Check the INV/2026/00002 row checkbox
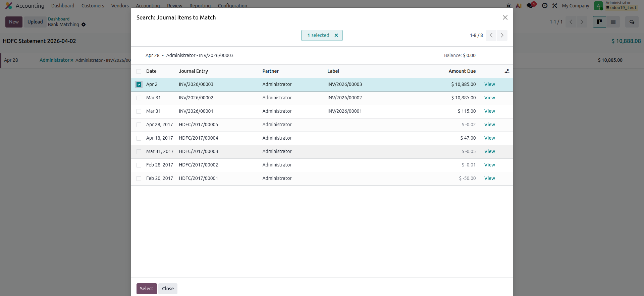 point(139,98)
